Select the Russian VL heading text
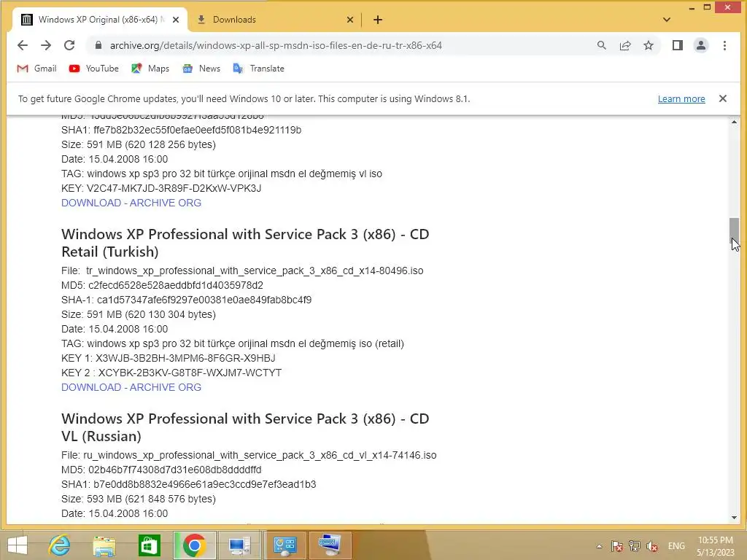 (x=245, y=427)
